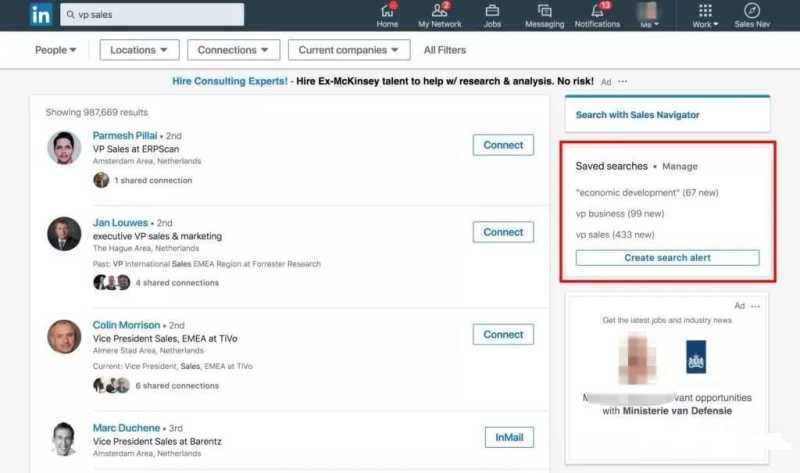
Task: Open Parmesh Pillai's profile name link
Action: pos(125,136)
